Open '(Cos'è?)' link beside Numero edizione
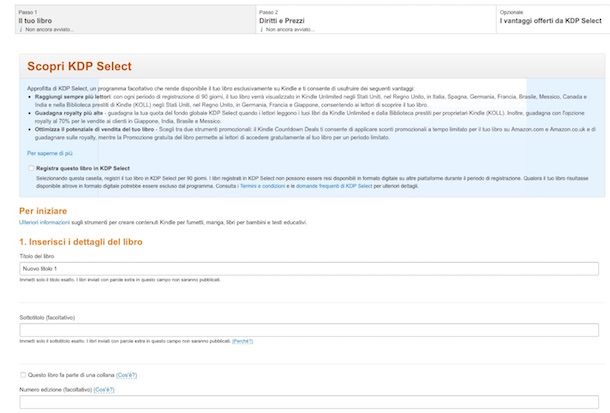Viewport: 610px width, 413px height. (x=104, y=389)
